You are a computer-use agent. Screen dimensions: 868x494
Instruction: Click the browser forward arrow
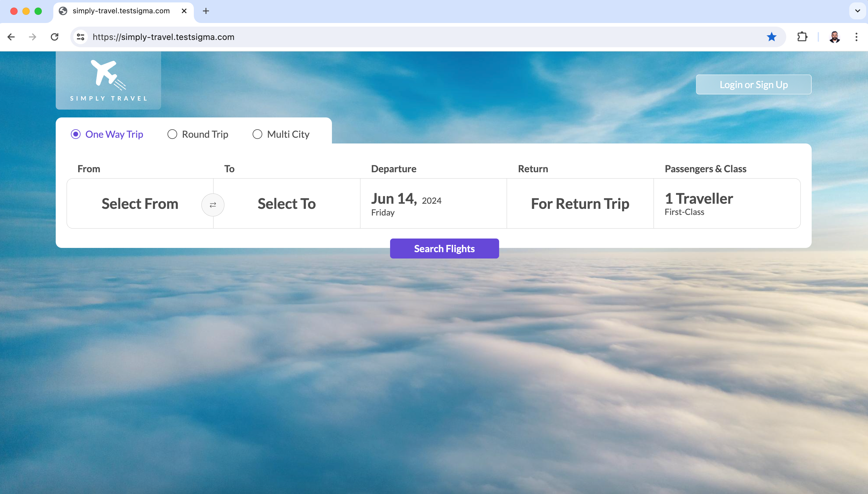coord(33,37)
